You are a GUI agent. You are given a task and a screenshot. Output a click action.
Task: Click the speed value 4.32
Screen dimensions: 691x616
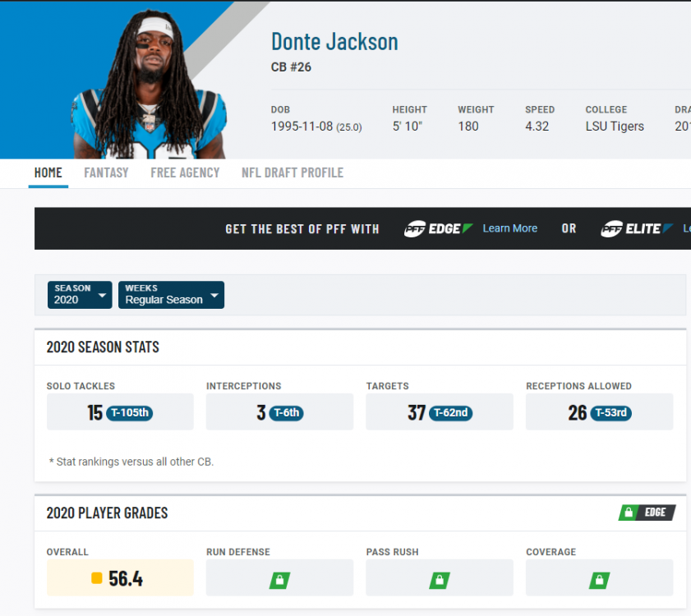click(x=537, y=126)
